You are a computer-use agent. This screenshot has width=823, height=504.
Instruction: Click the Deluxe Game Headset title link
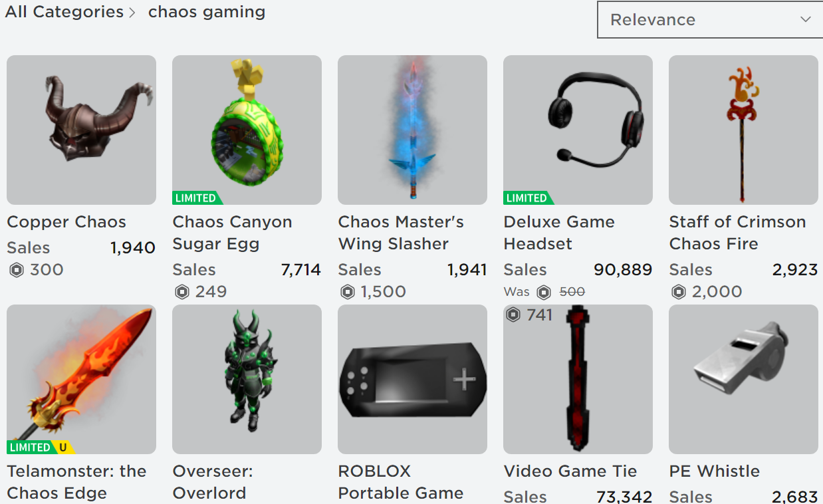pos(559,233)
